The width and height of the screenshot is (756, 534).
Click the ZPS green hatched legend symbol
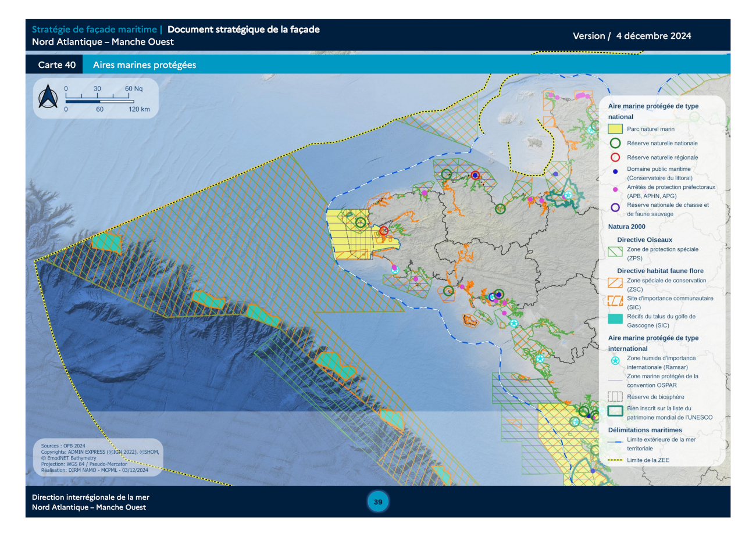pyautogui.click(x=615, y=252)
